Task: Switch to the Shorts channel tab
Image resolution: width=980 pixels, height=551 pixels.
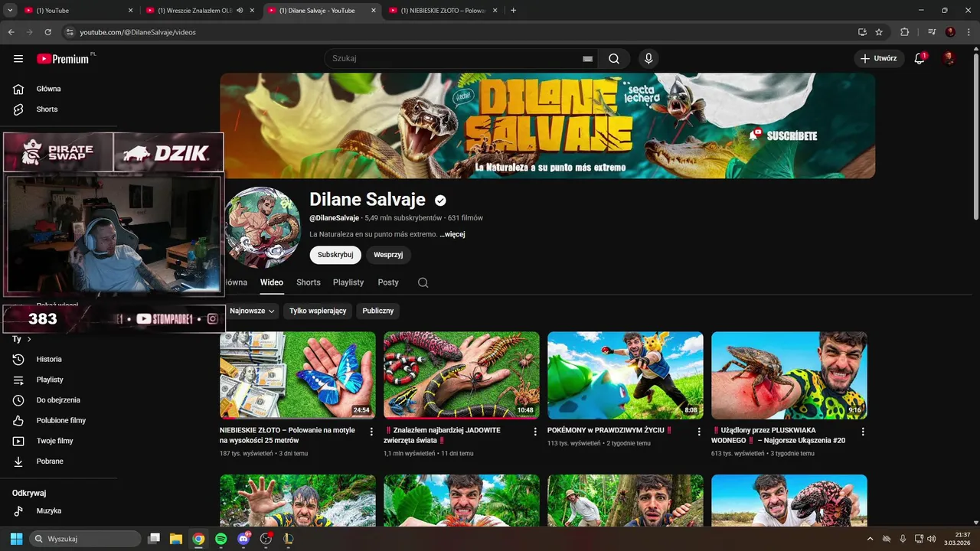Action: click(x=309, y=282)
